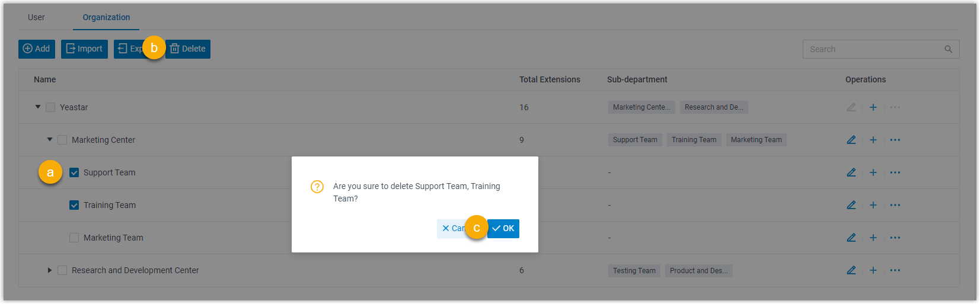
Task: Select the Organization tab
Action: 106,17
